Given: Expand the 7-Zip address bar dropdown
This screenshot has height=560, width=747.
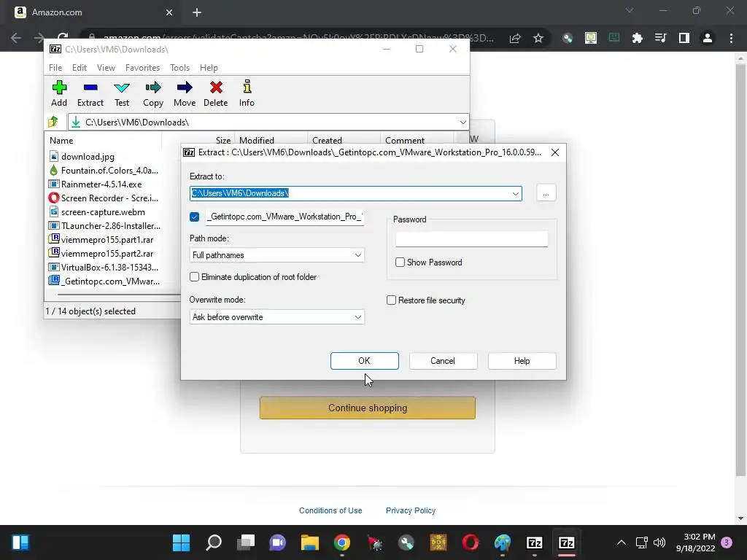Looking at the screenshot, I should click(x=462, y=122).
